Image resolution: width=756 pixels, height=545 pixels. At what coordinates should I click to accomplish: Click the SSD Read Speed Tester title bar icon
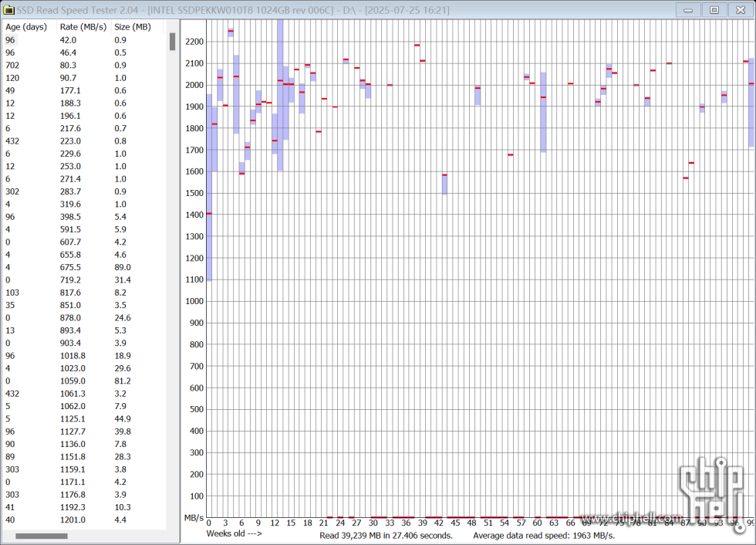tap(8, 9)
